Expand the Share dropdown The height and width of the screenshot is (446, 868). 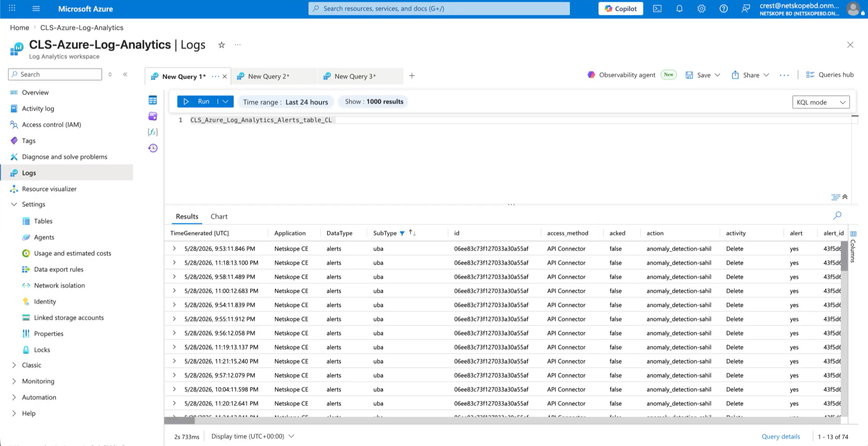pyautogui.click(x=766, y=75)
